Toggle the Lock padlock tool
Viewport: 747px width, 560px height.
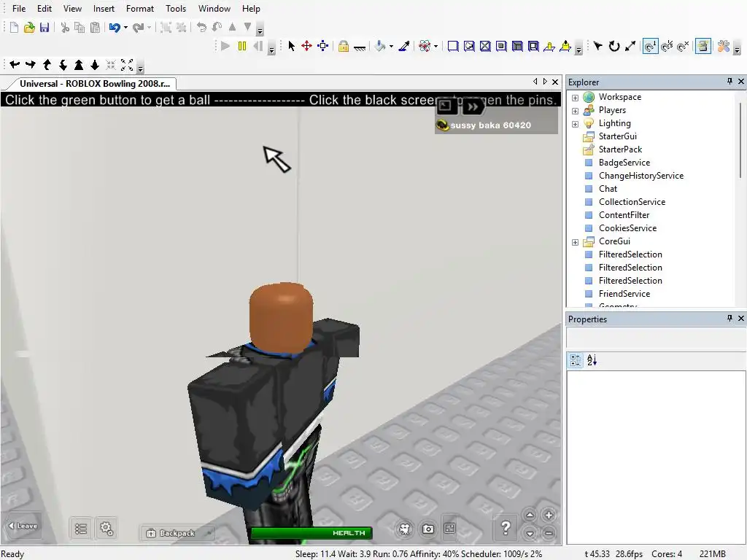[x=344, y=46]
